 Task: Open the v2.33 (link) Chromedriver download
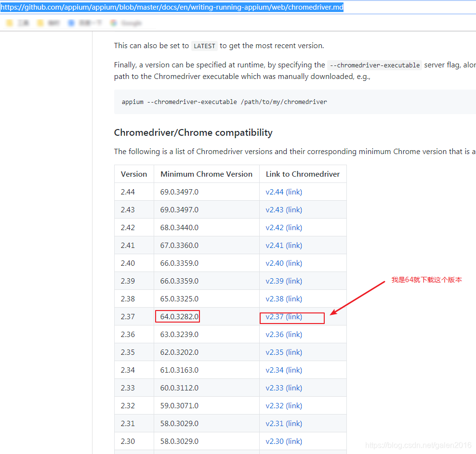tap(284, 388)
